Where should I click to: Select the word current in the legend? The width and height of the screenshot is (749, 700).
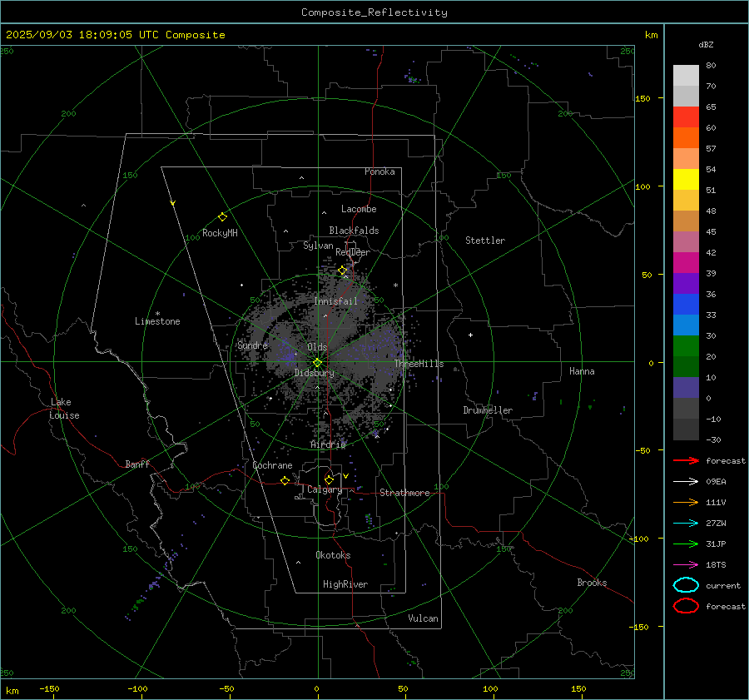723,585
